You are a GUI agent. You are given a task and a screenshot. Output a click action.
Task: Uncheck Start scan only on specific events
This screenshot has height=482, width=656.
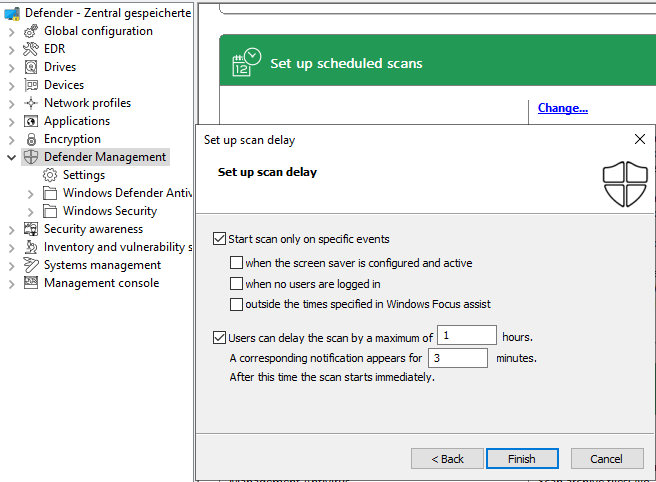[x=220, y=239]
